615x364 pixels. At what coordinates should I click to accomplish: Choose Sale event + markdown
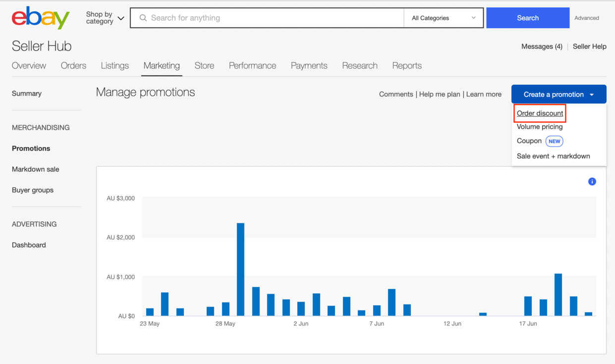[x=553, y=156]
